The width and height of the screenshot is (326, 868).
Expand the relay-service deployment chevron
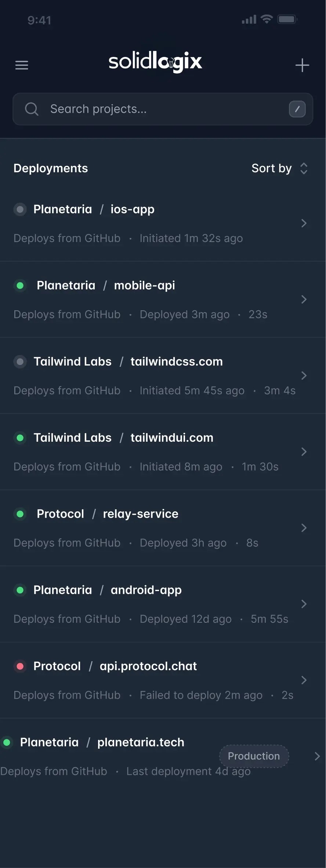(304, 528)
